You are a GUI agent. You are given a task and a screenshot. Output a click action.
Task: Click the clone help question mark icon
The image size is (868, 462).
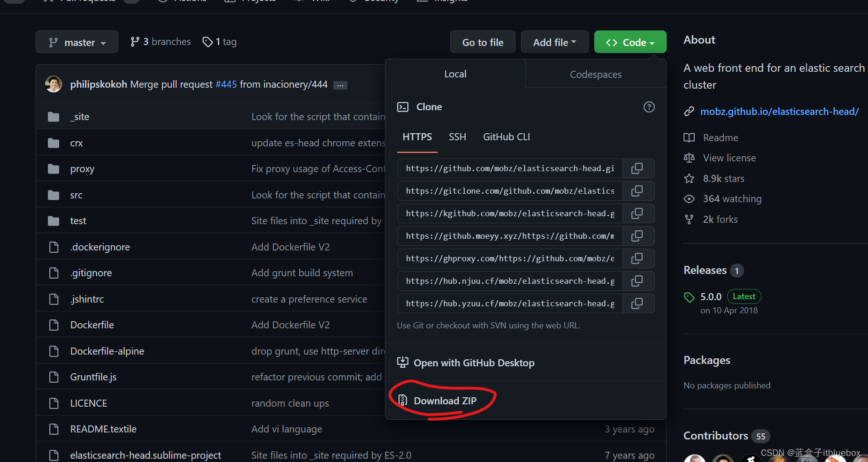(x=649, y=107)
